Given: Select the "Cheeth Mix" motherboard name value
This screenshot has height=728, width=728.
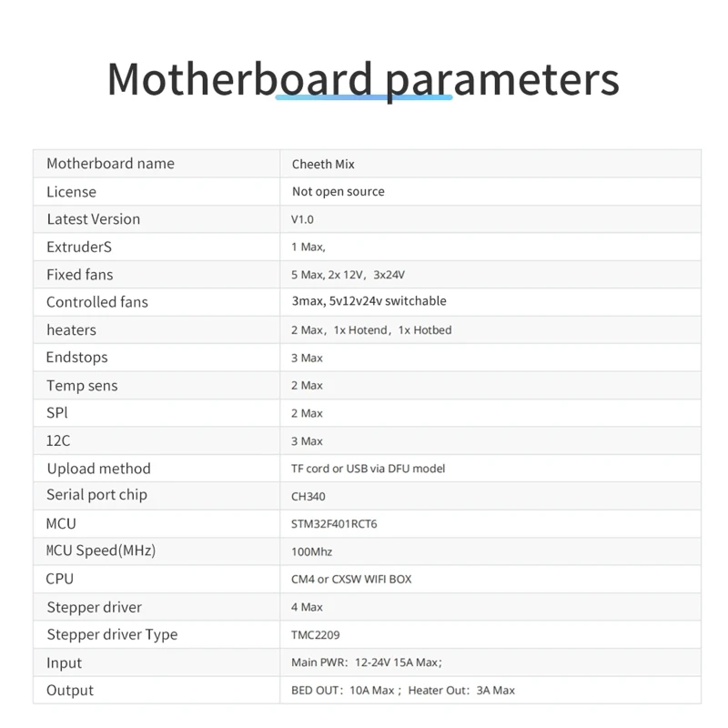Looking at the screenshot, I should [x=323, y=165].
